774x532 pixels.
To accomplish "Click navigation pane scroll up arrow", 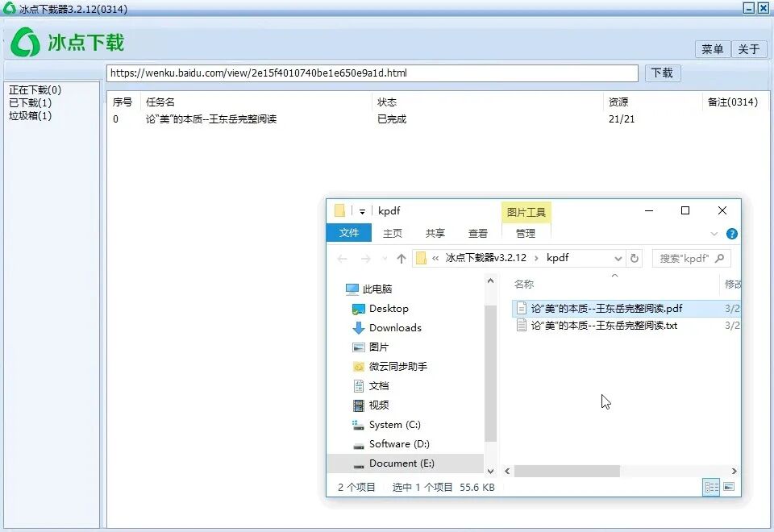I will pos(490,281).
